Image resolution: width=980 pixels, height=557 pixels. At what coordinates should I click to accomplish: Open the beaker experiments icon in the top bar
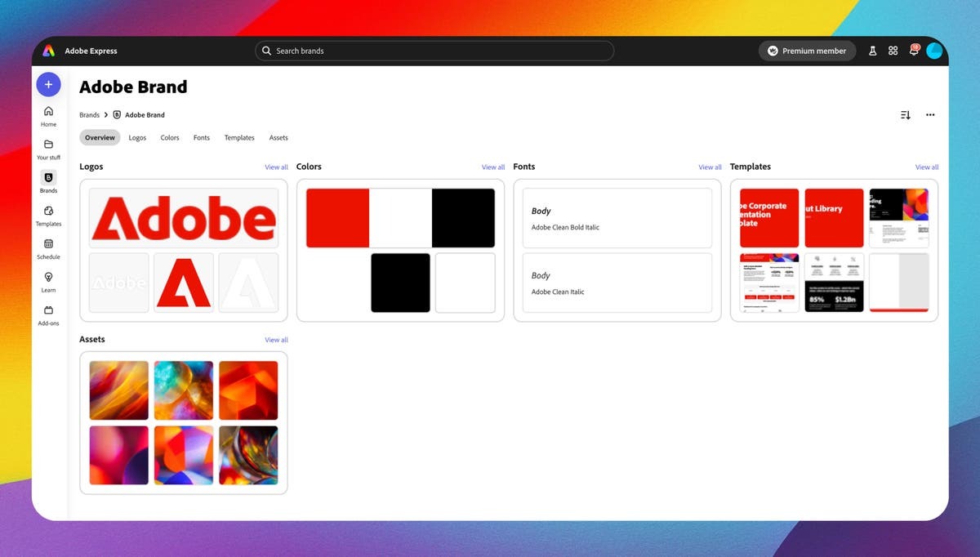pyautogui.click(x=873, y=50)
